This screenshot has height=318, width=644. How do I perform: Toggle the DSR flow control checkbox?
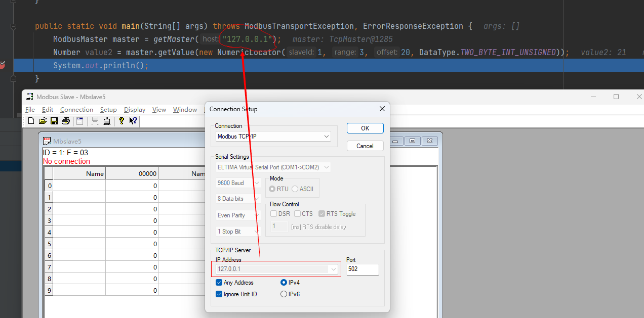274,214
